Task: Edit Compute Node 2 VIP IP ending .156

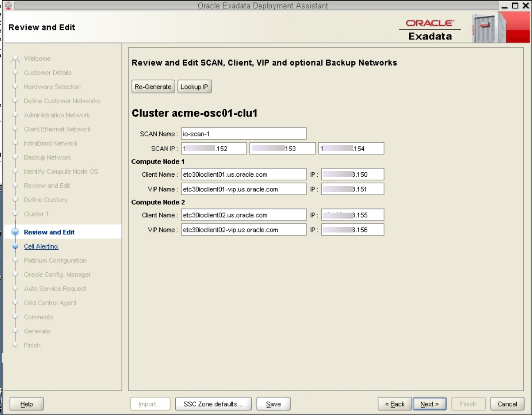Action: point(353,230)
